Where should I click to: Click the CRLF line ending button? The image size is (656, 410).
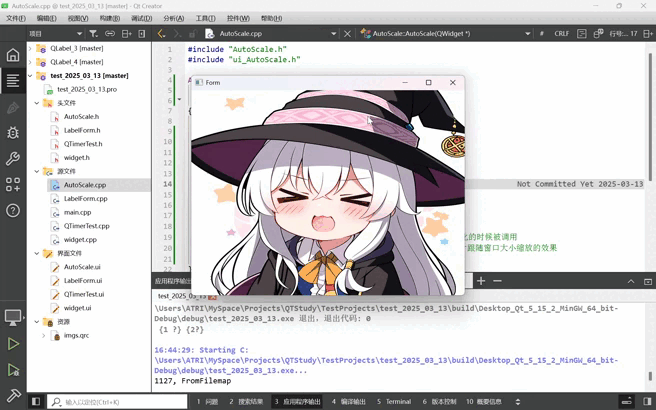pyautogui.click(x=561, y=34)
